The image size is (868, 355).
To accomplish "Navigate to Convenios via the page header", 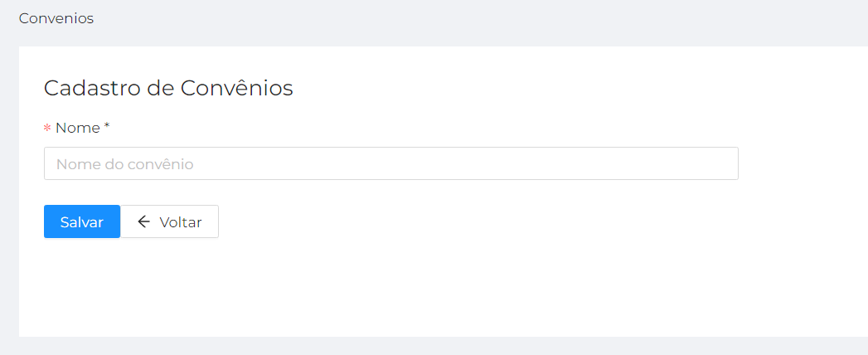I will pyautogui.click(x=56, y=18).
